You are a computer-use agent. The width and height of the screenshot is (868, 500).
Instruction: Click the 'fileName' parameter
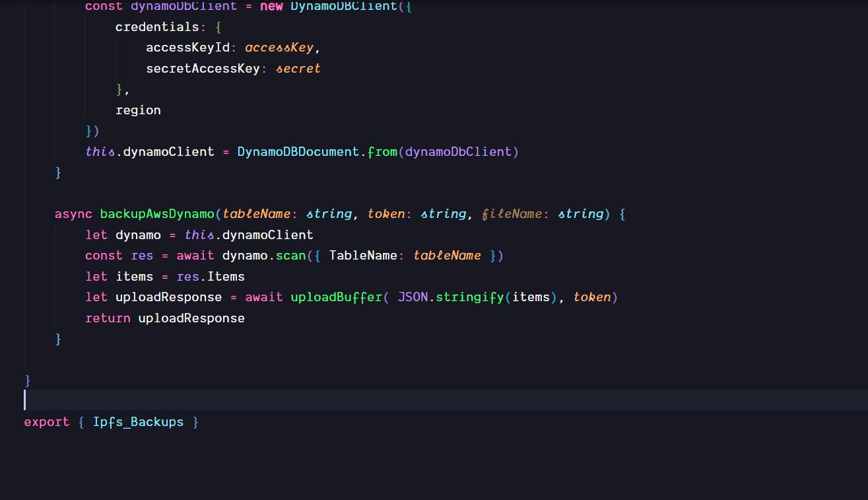coord(512,214)
